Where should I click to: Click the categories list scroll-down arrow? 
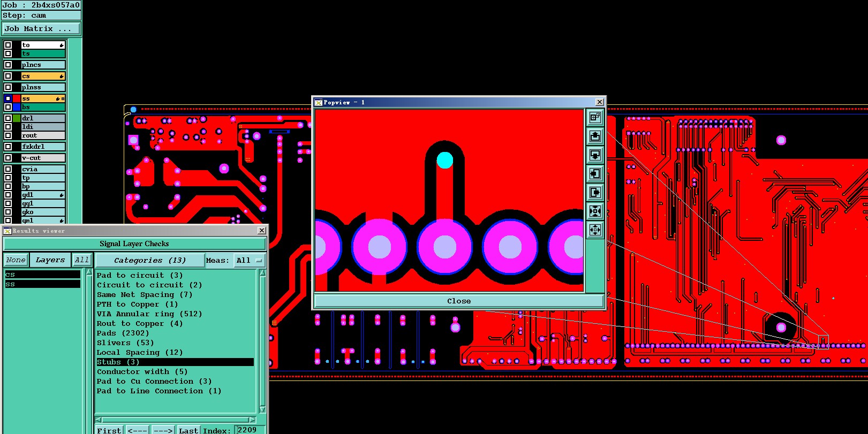(262, 409)
